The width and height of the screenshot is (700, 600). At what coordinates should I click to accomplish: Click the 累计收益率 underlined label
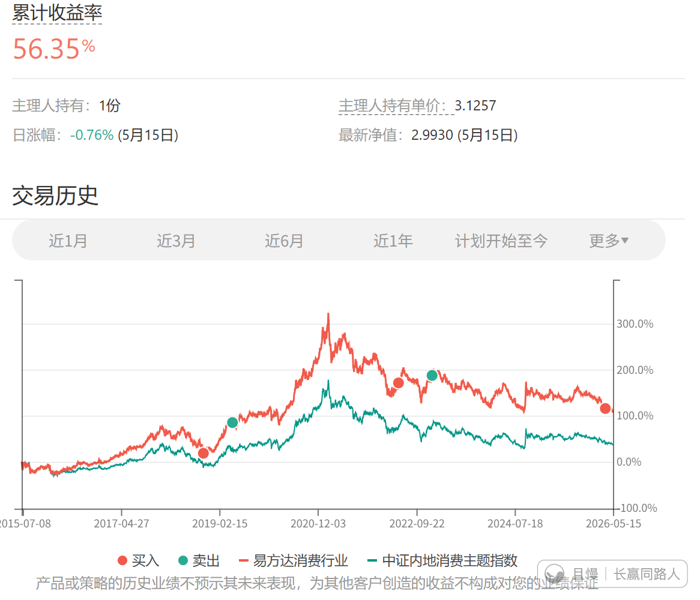tap(57, 13)
